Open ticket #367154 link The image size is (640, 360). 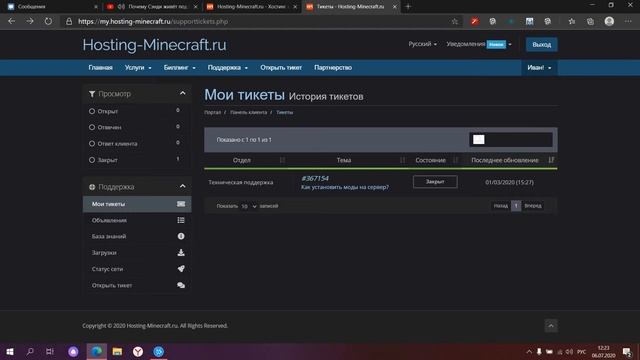click(315, 178)
